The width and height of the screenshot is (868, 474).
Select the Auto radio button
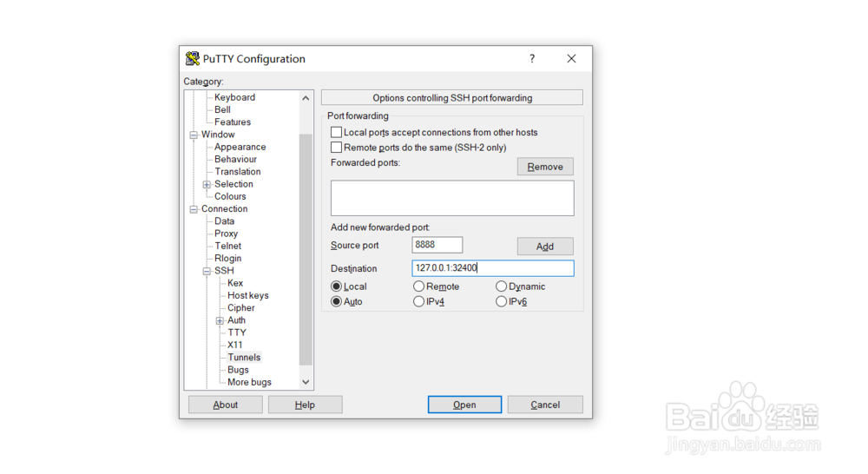(336, 302)
